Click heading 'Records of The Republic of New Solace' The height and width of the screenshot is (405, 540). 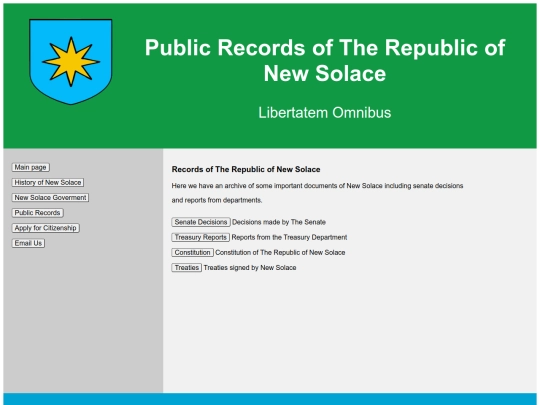point(246,169)
